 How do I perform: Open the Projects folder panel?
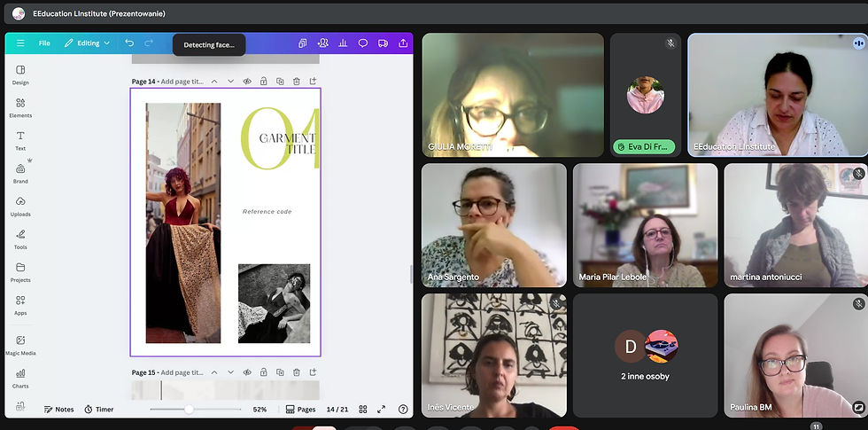(20, 272)
